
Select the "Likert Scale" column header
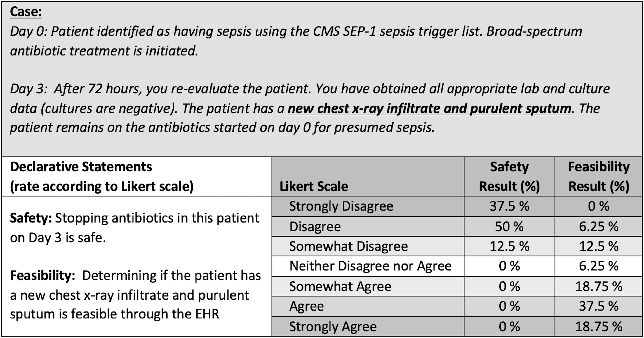tap(314, 186)
